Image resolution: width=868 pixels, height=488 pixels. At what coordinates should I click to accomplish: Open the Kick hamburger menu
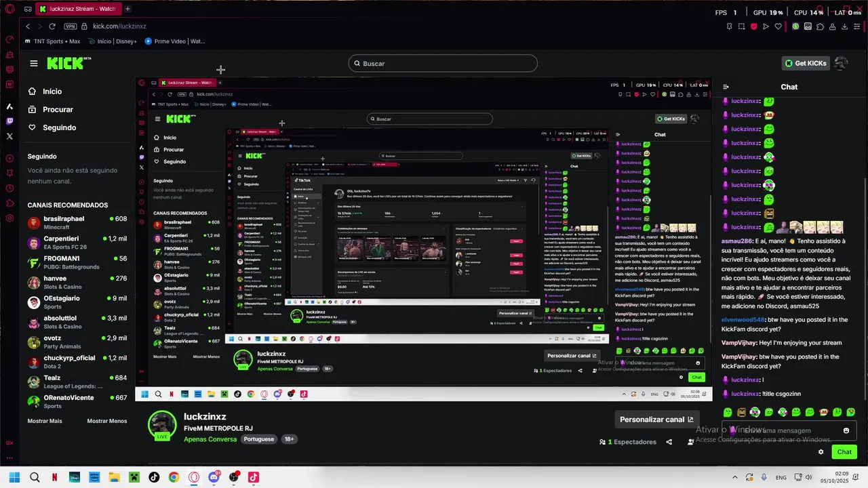pos(34,63)
